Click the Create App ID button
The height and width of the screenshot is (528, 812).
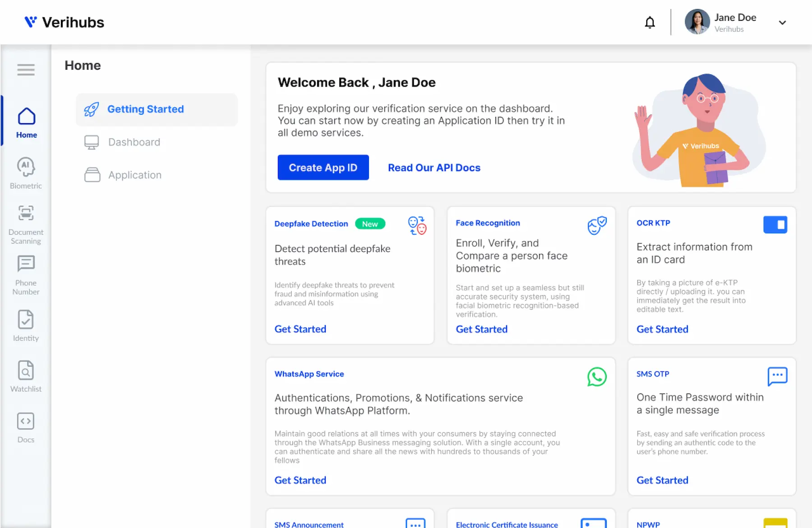click(323, 167)
